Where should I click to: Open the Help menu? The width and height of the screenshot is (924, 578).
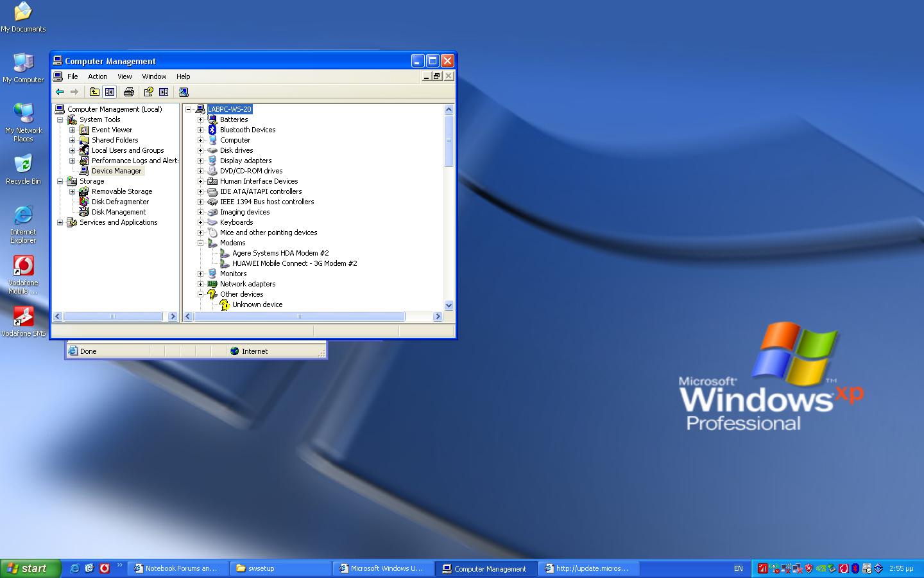pyautogui.click(x=183, y=76)
